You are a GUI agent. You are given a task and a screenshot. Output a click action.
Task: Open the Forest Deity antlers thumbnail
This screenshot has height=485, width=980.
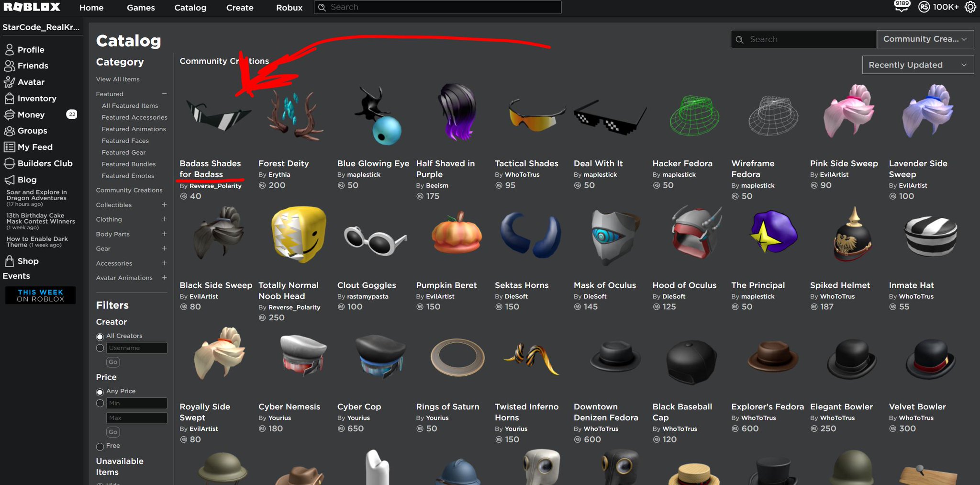tap(295, 115)
